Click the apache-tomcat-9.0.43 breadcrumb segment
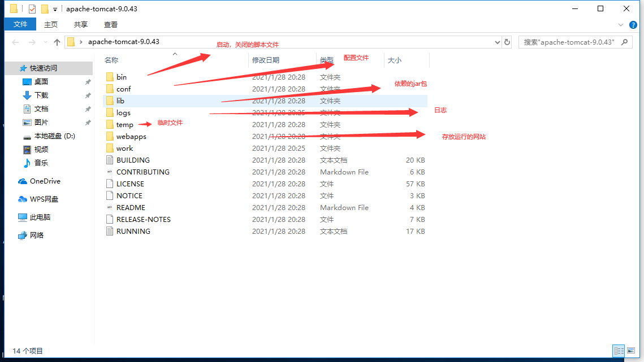Image resolution: width=644 pixels, height=362 pixels. pyautogui.click(x=124, y=41)
